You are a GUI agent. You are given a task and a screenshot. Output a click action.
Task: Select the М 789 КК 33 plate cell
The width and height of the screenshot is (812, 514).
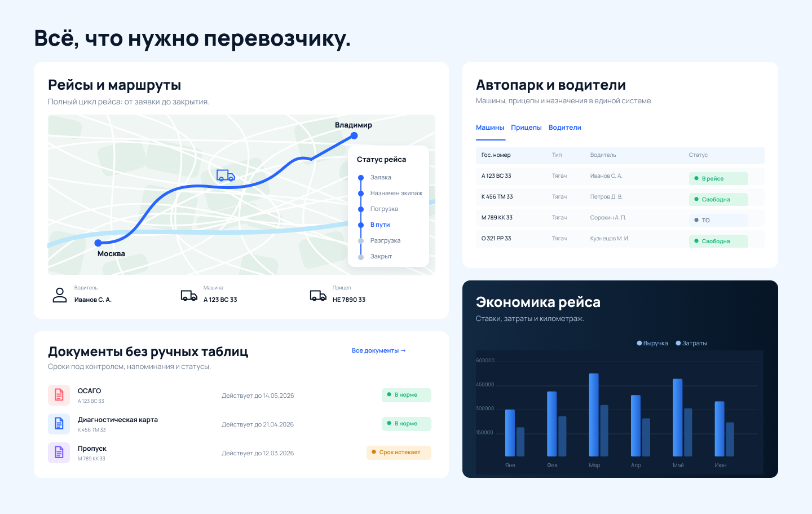tap(497, 218)
